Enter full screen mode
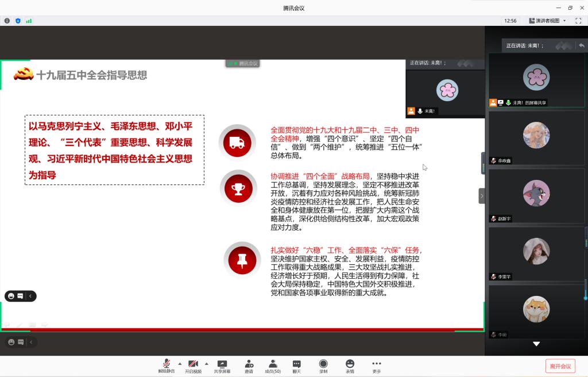Image resolution: width=588 pixels, height=377 pixels. (x=578, y=21)
